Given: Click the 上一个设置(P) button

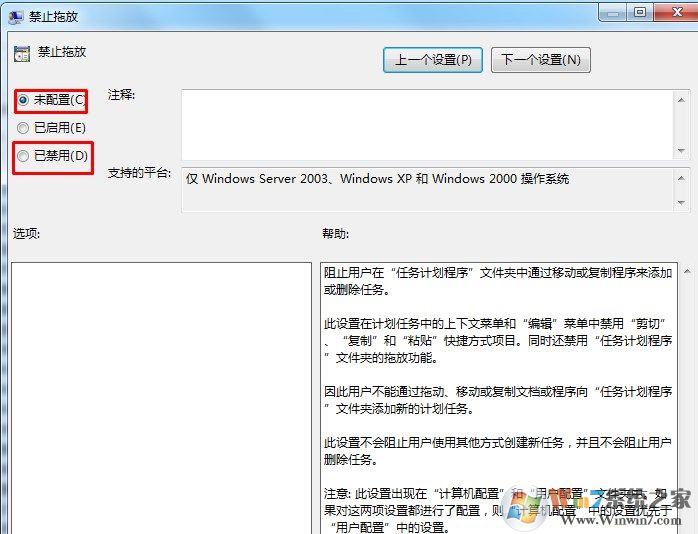Looking at the screenshot, I should click(433, 60).
